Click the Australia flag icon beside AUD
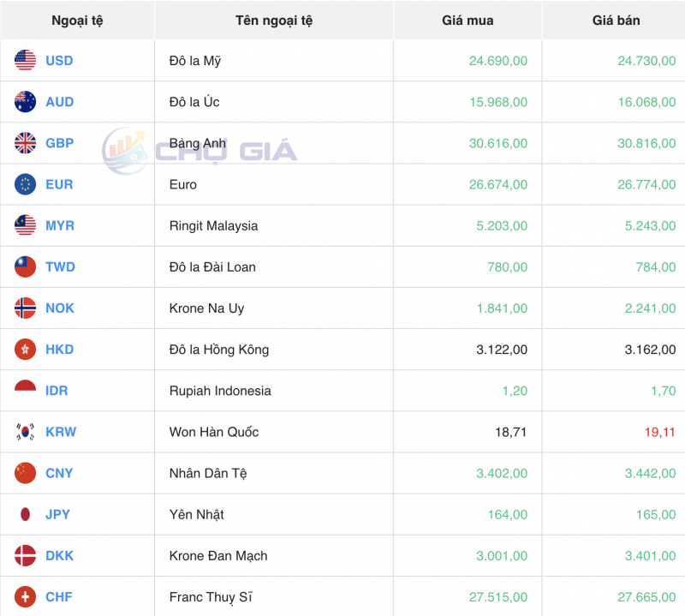This screenshot has height=616, width=685. [23, 101]
